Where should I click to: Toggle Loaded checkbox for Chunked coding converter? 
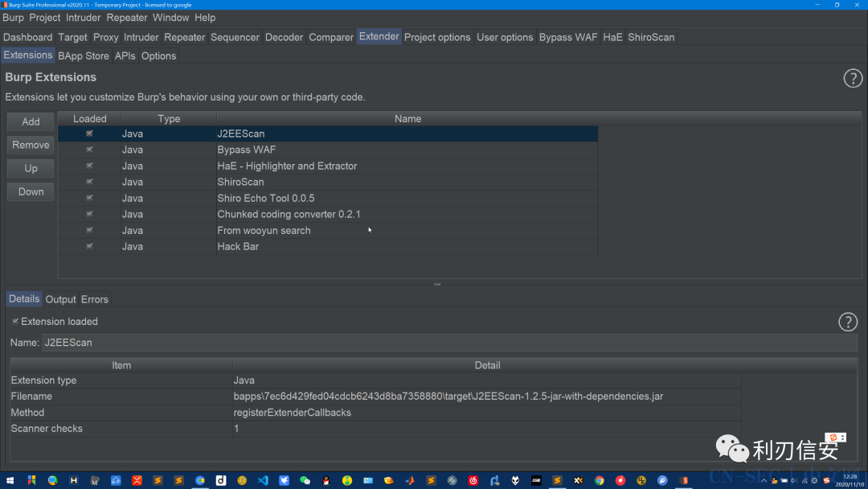tap(90, 214)
